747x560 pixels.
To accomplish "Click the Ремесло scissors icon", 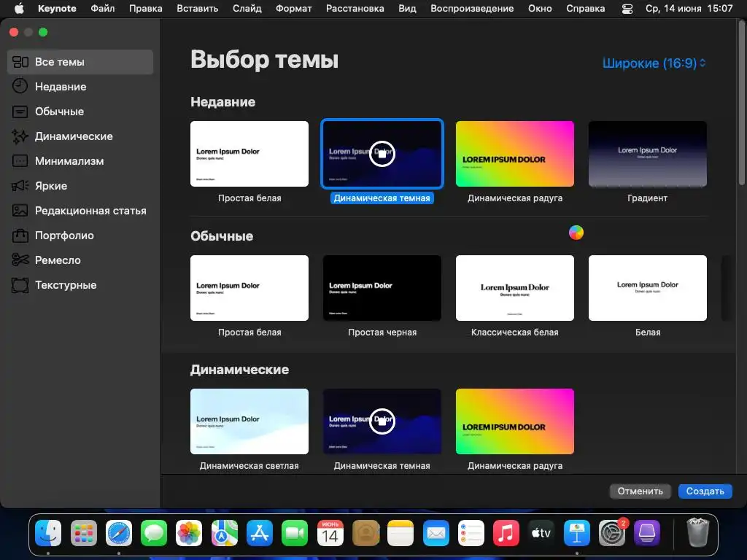I will pyautogui.click(x=20, y=260).
